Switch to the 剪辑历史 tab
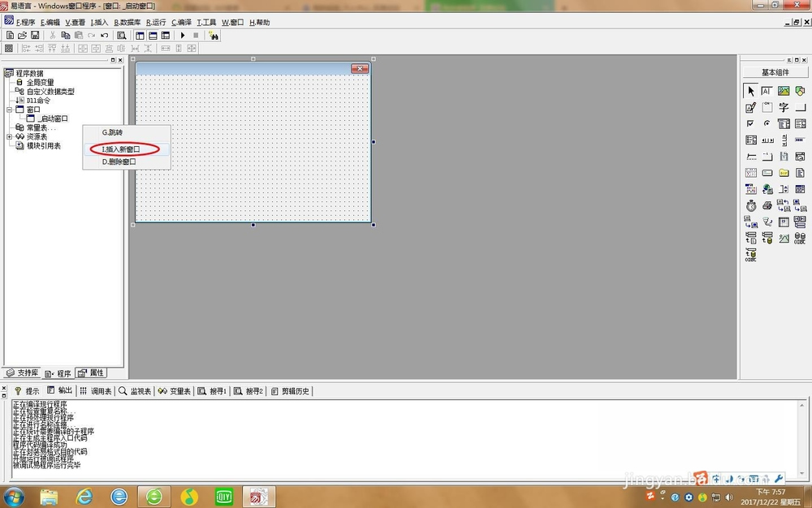Screen dimensions: 812x508 pyautogui.click(x=290, y=391)
